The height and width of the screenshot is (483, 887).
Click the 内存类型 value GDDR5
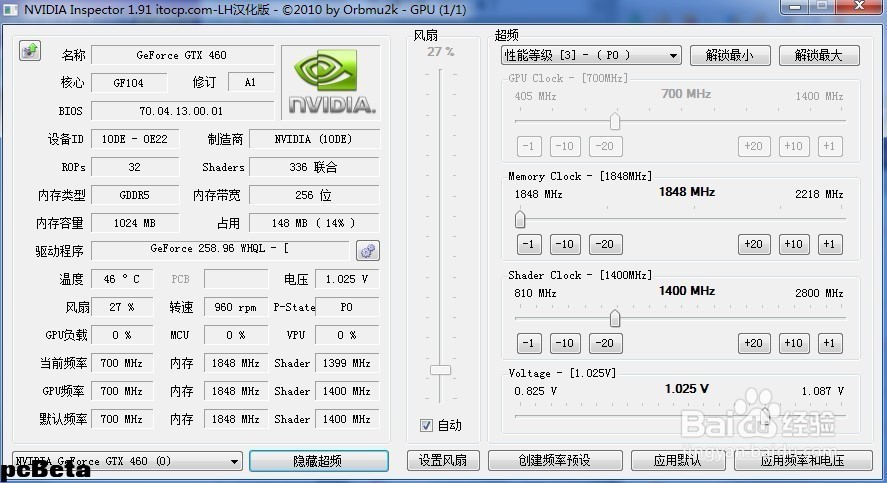pos(135,195)
